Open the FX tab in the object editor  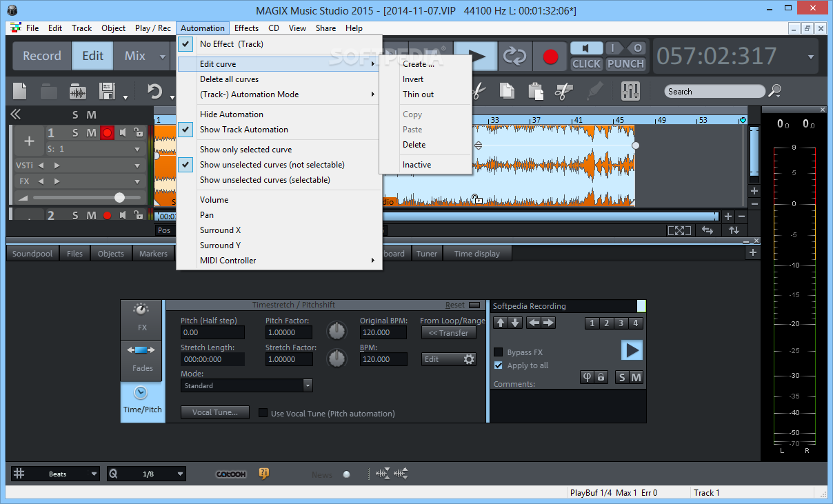click(142, 319)
